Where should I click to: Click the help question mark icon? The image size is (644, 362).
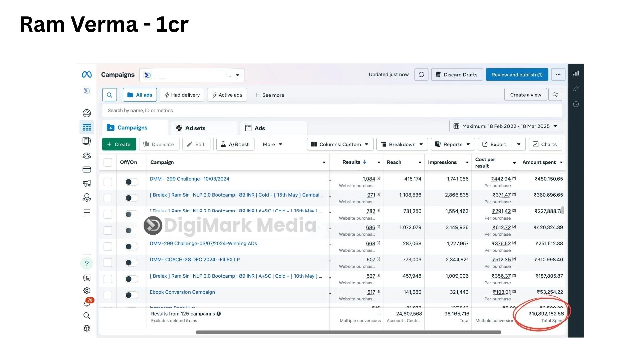(x=87, y=263)
